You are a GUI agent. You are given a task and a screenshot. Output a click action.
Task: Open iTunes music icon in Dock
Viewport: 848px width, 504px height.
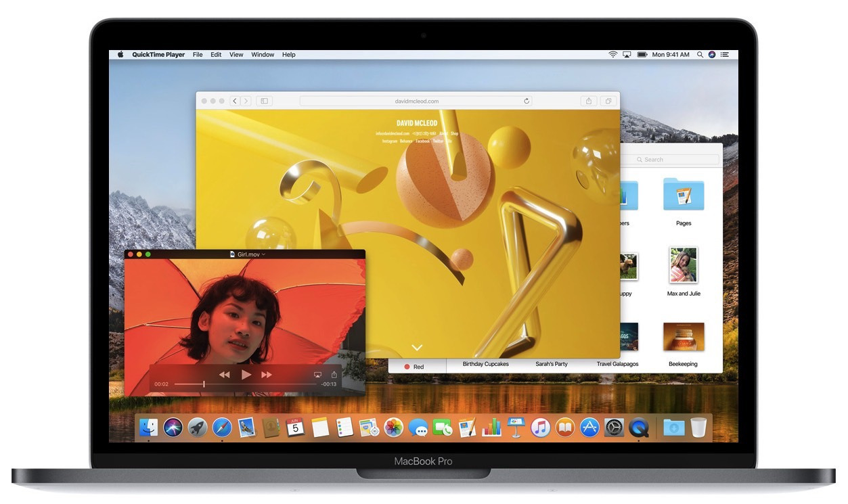pyautogui.click(x=540, y=428)
